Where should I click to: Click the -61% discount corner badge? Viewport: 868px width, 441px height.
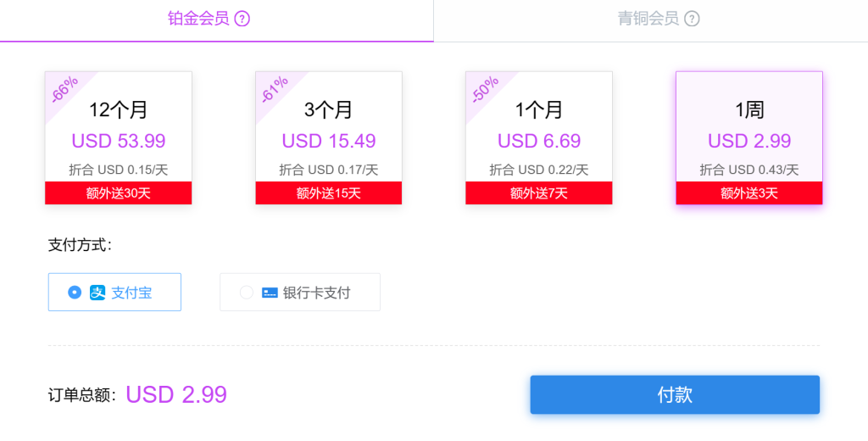[274, 90]
